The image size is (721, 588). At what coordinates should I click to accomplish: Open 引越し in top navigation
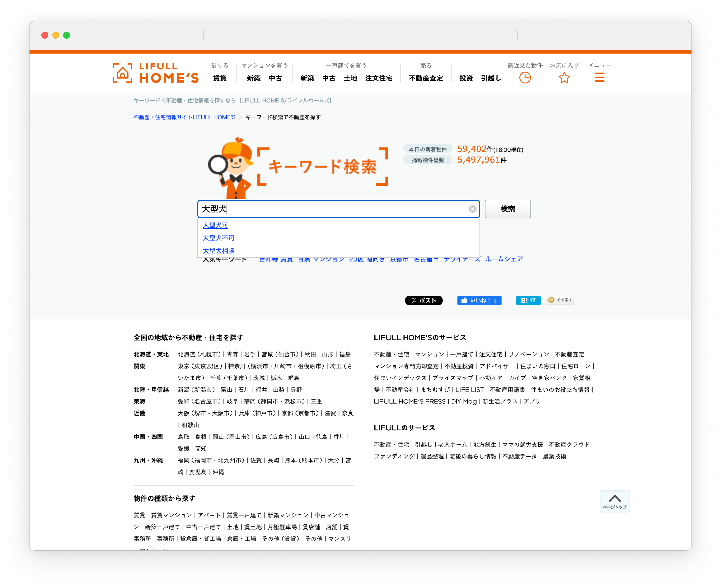491,78
